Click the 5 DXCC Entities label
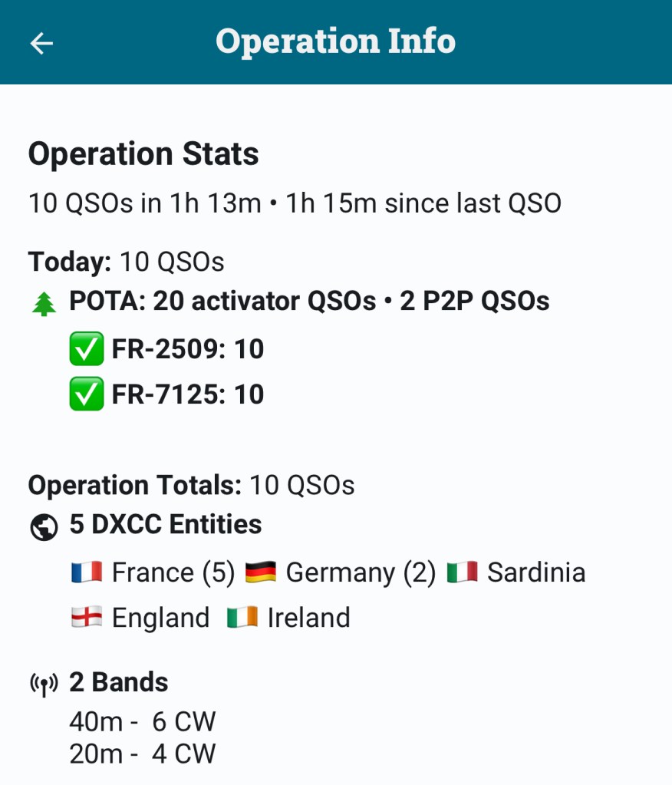 coord(166,525)
